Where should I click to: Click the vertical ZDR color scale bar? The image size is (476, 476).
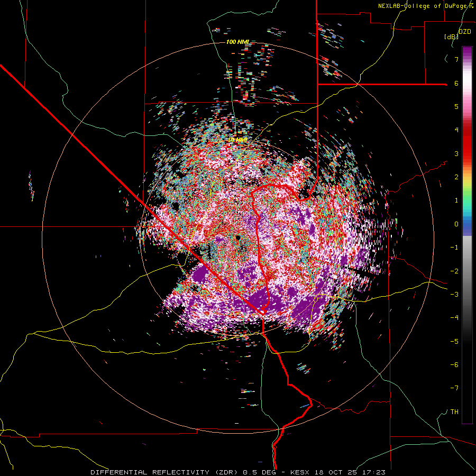pyautogui.click(x=467, y=235)
